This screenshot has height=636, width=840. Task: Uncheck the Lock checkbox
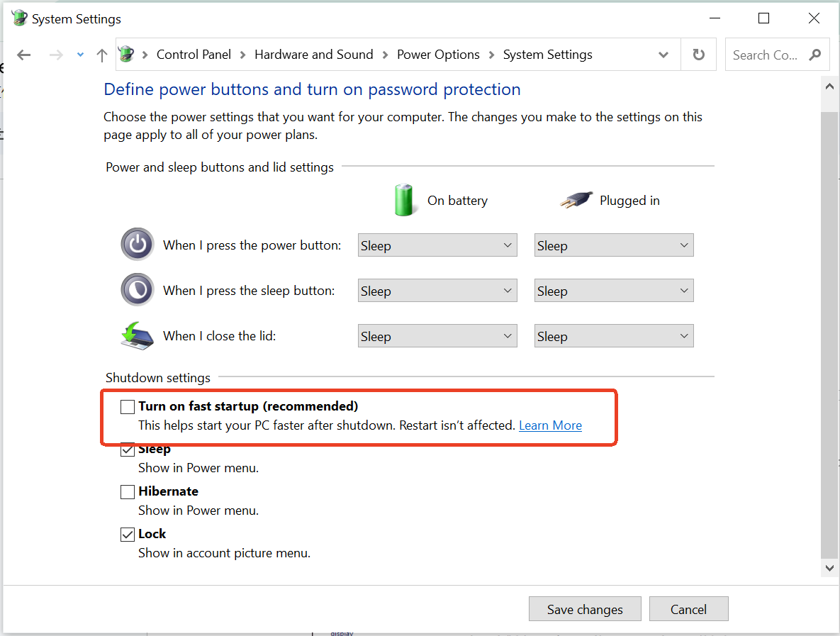tap(128, 534)
